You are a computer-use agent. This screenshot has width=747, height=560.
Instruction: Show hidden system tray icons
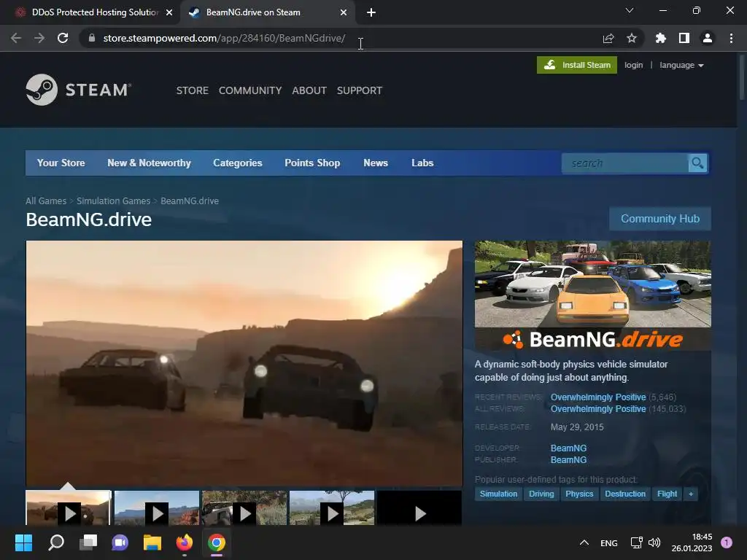click(x=584, y=542)
